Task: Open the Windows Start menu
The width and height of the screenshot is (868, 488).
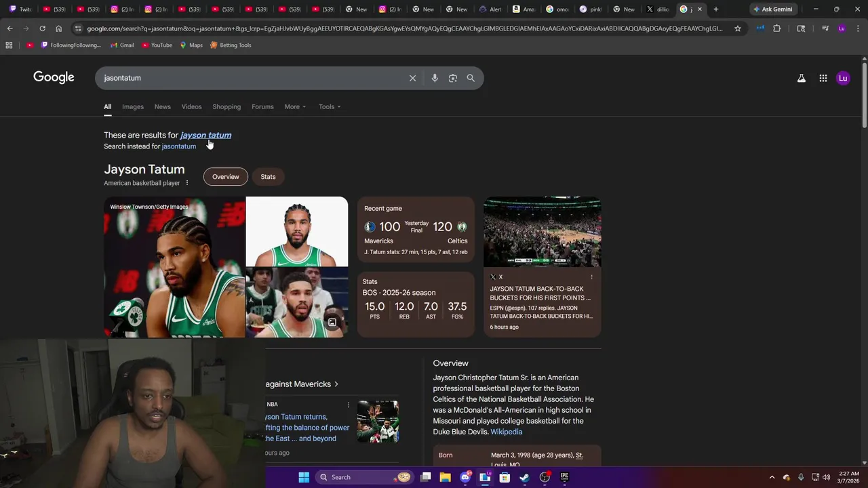Action: pyautogui.click(x=304, y=477)
